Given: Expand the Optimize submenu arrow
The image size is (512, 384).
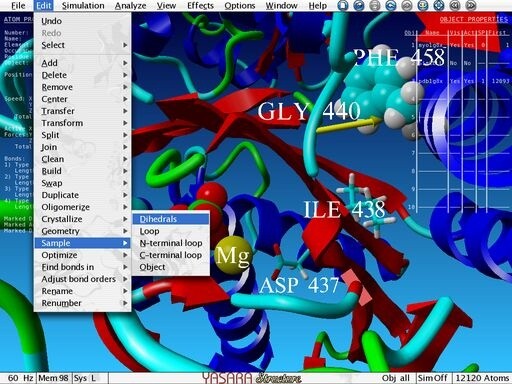Looking at the screenshot, I should click(125, 255).
